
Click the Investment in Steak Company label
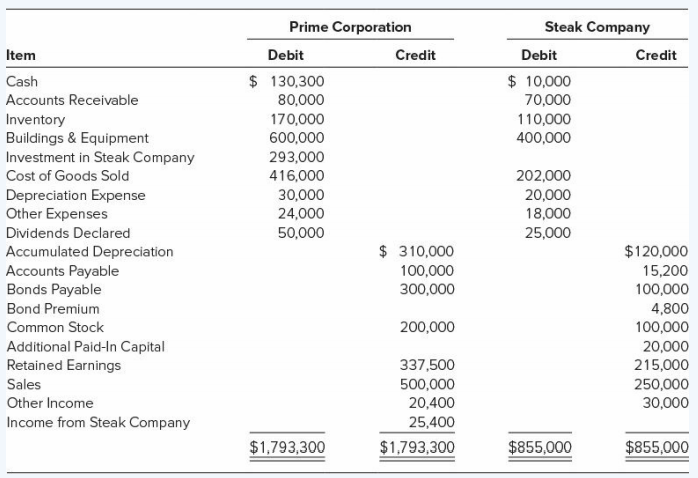pos(100,157)
